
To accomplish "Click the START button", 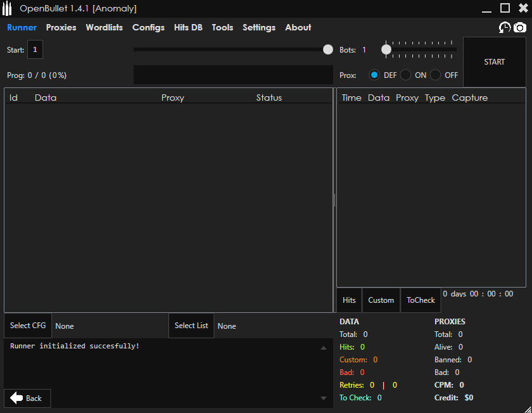I will (x=495, y=62).
